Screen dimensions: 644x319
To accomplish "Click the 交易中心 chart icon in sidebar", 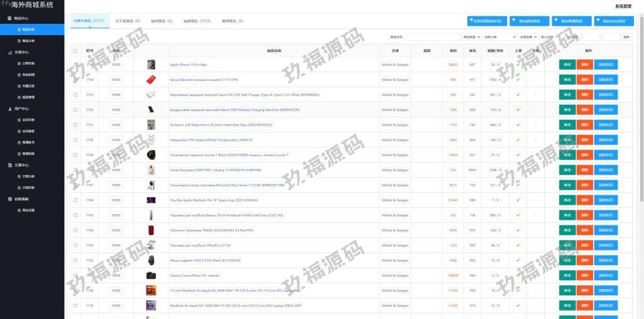I will 9,52.
